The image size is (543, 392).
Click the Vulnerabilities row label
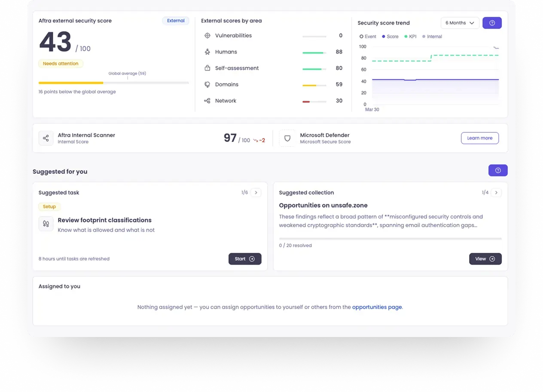tap(233, 36)
